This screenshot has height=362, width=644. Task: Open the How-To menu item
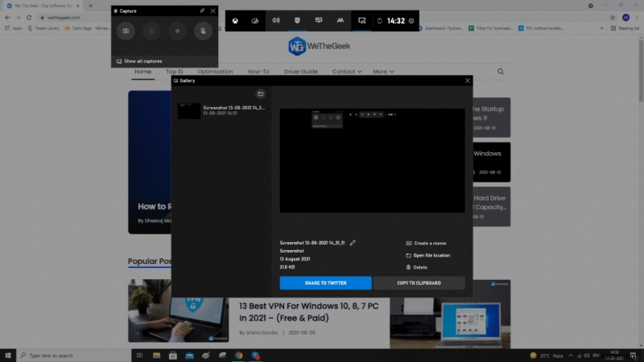pos(258,72)
